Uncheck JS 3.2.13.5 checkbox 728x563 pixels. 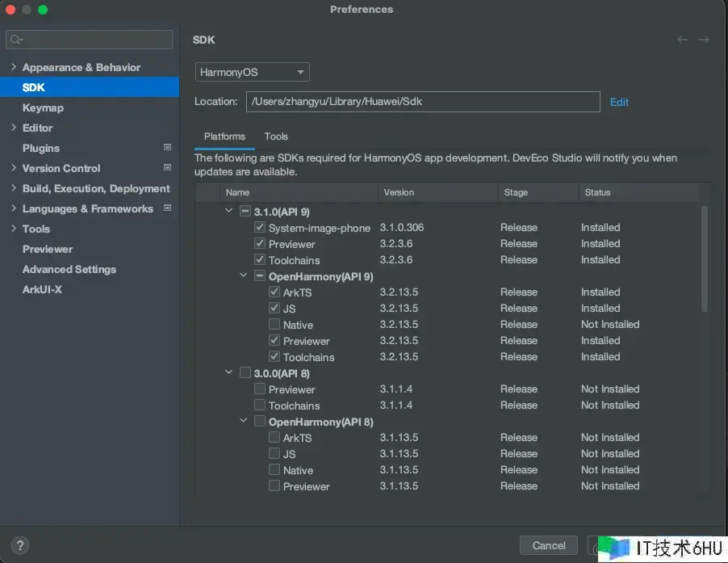[x=274, y=308]
